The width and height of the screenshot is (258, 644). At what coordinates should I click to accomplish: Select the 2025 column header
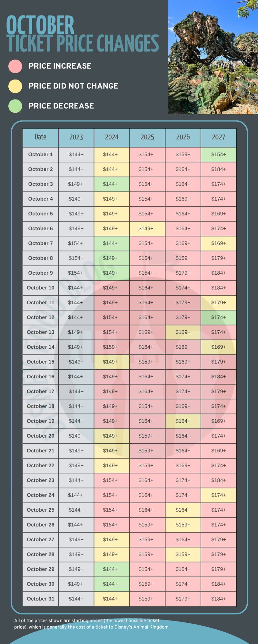147,137
